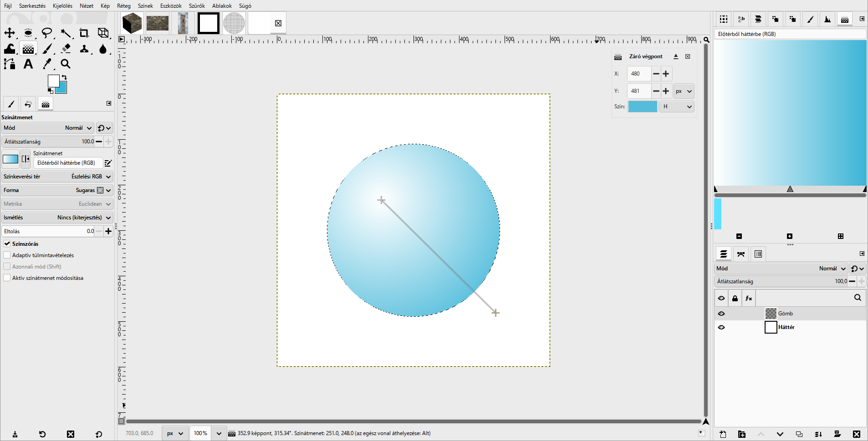
Task: Select the Free Select lasso tool
Action: point(47,33)
